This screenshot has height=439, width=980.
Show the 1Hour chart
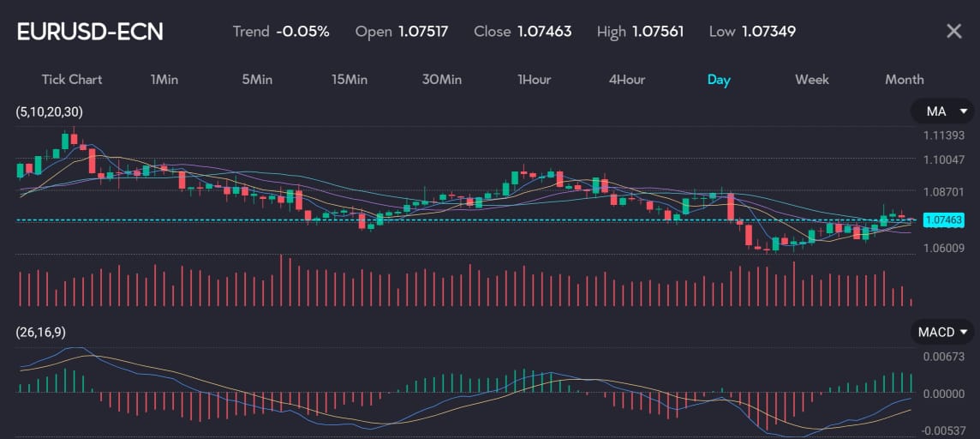click(534, 80)
